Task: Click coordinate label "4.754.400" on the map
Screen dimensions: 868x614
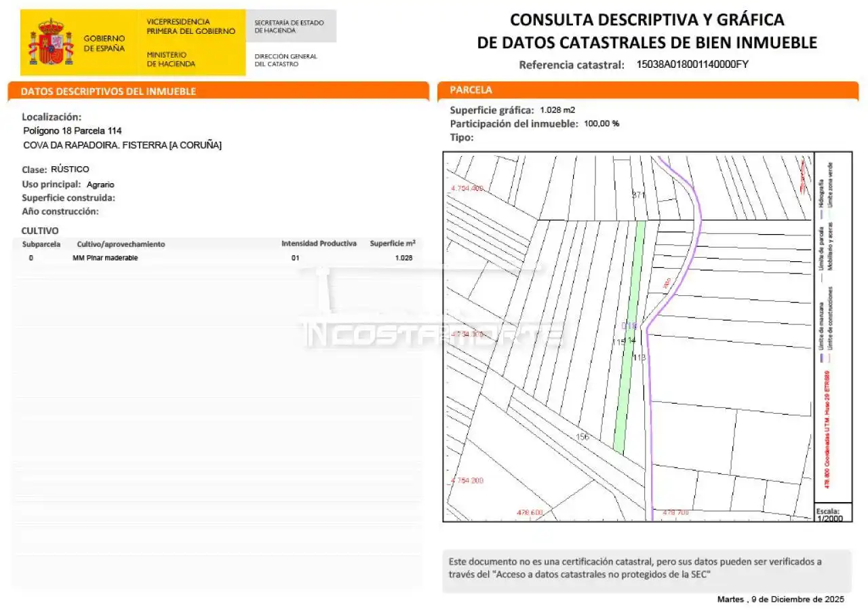Action: 467,188
